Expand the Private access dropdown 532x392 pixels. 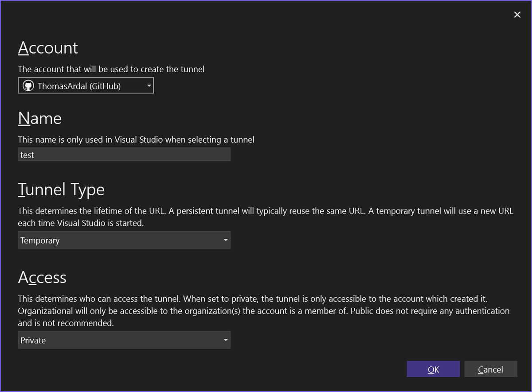pos(124,340)
